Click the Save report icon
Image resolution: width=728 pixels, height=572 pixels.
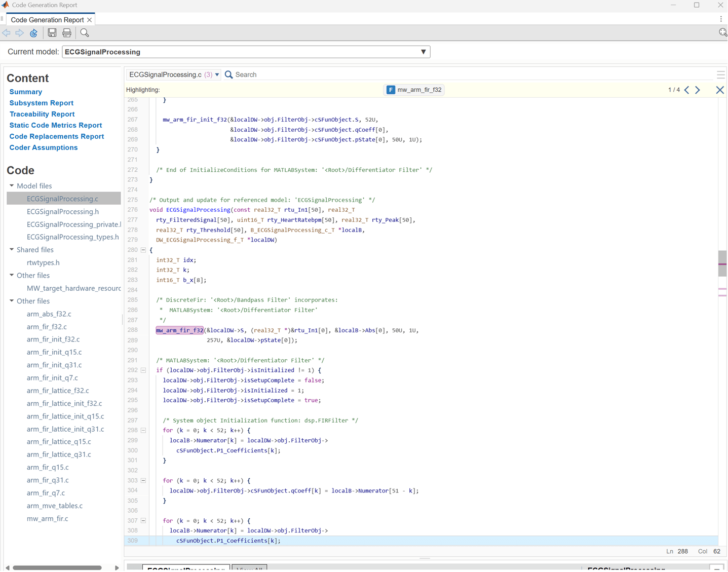(x=52, y=33)
